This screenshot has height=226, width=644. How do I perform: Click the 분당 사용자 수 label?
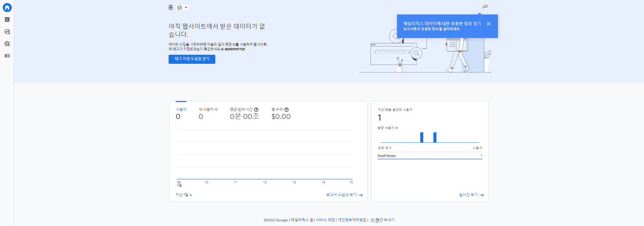[388, 128]
